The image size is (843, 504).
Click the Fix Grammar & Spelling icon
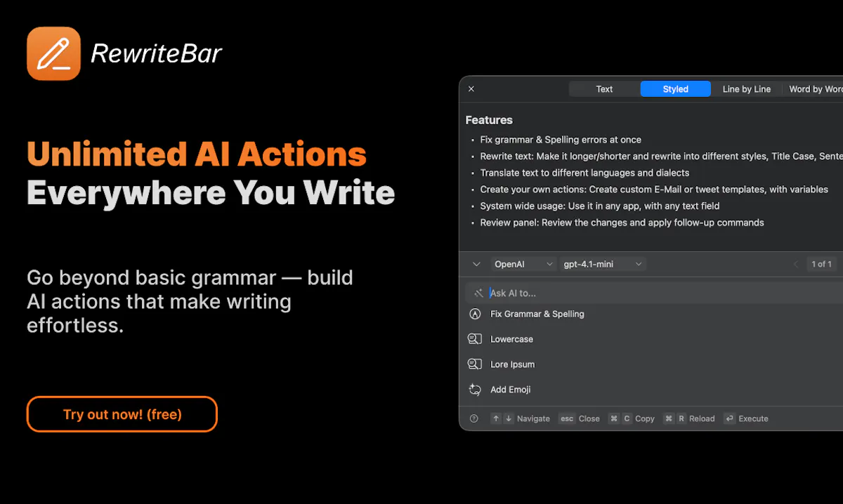475,314
